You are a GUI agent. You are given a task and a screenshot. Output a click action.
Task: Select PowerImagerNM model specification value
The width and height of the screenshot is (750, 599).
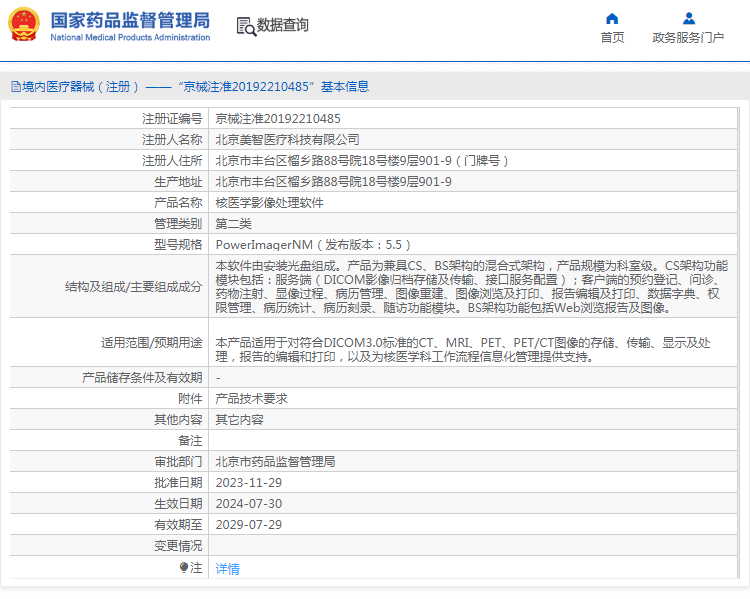[313, 245]
